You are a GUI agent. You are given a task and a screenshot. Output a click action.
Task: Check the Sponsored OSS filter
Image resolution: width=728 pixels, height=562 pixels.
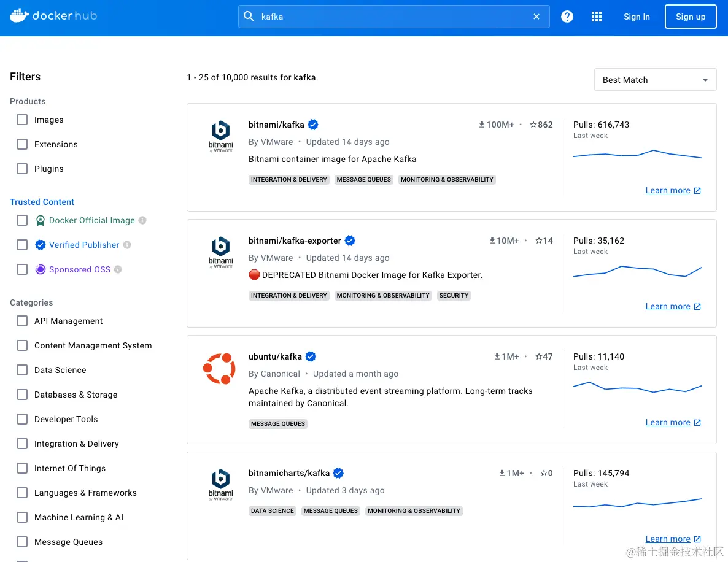(x=22, y=269)
